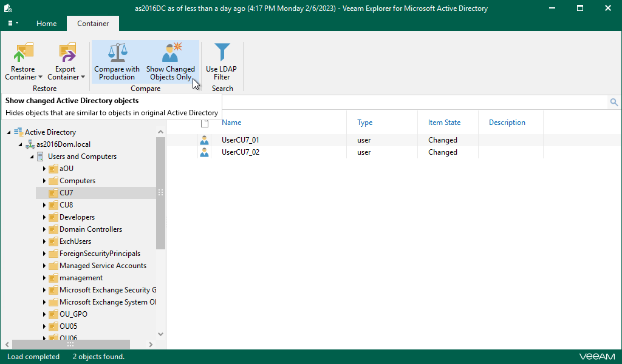Click the Domain Controllers folder icon

[53, 230]
